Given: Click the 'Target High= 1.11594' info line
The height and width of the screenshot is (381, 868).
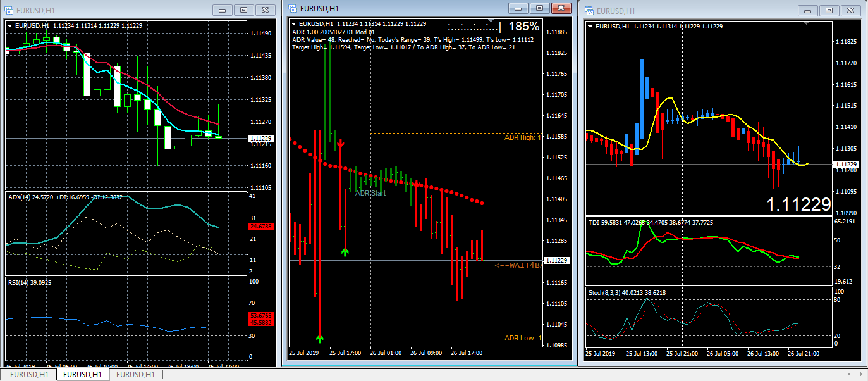Looking at the screenshot, I should click(404, 47).
